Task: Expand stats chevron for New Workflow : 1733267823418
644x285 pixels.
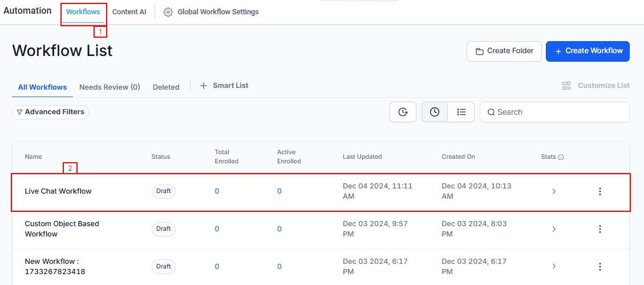Action: 554,267
